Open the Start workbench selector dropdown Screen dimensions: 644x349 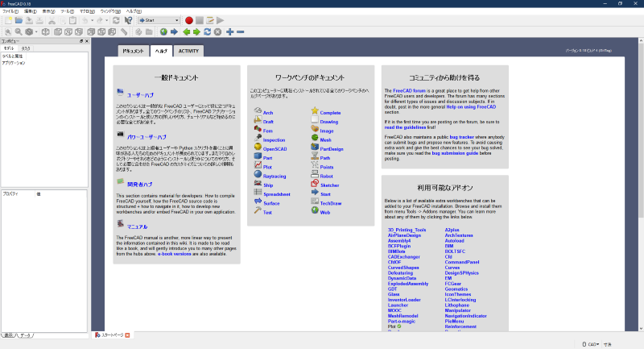point(159,21)
